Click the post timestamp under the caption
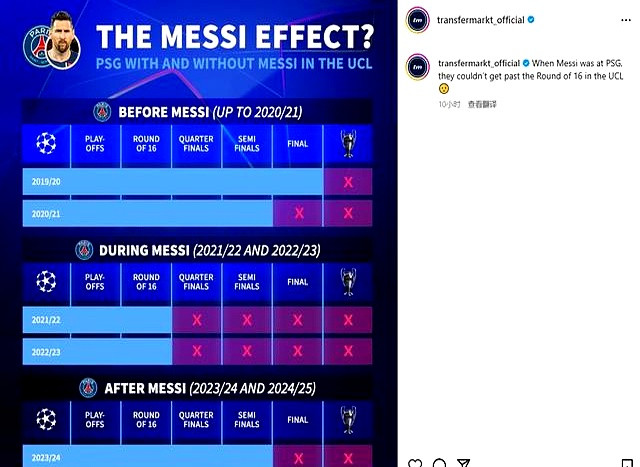The width and height of the screenshot is (640, 467). click(449, 104)
